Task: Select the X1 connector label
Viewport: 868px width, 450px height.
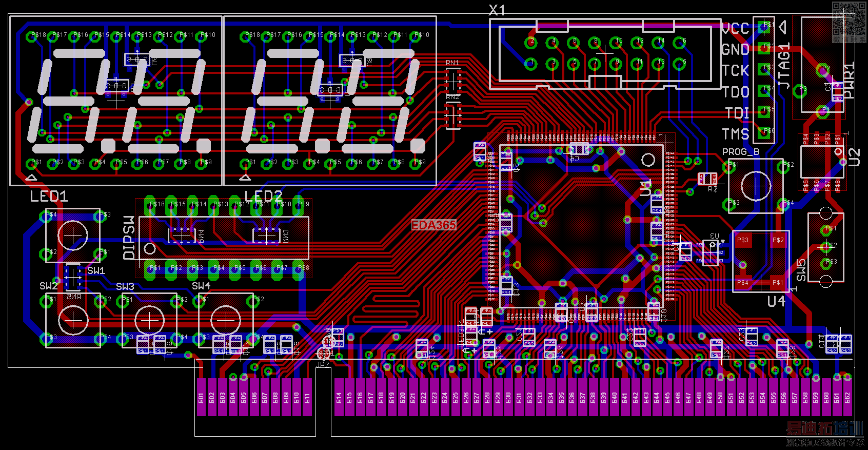Action: (x=497, y=10)
